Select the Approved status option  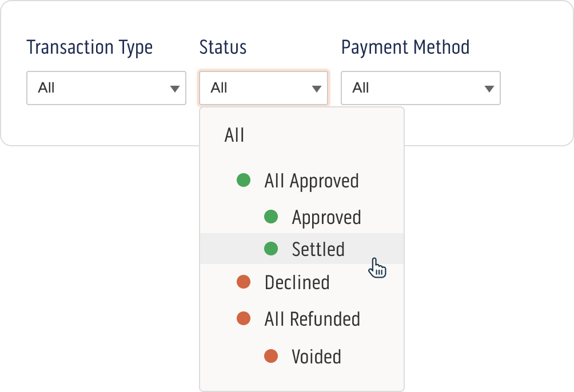point(326,218)
